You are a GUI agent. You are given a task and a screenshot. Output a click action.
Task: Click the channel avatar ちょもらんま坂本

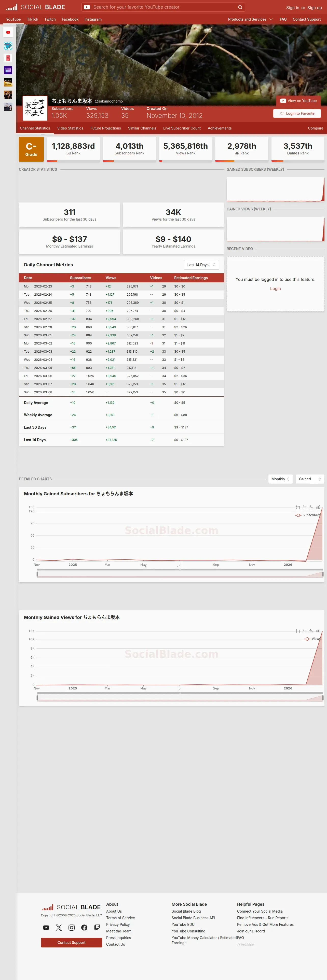(x=35, y=108)
